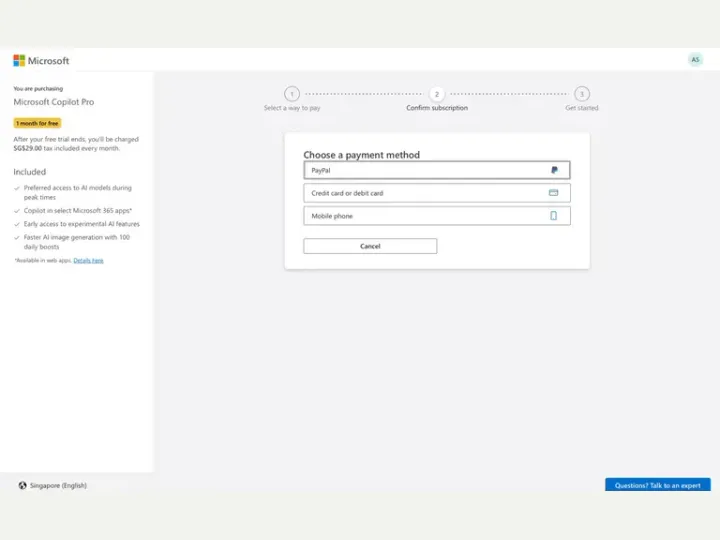Click checkmark beside Preferred access item
The width and height of the screenshot is (720, 540).
(17, 188)
